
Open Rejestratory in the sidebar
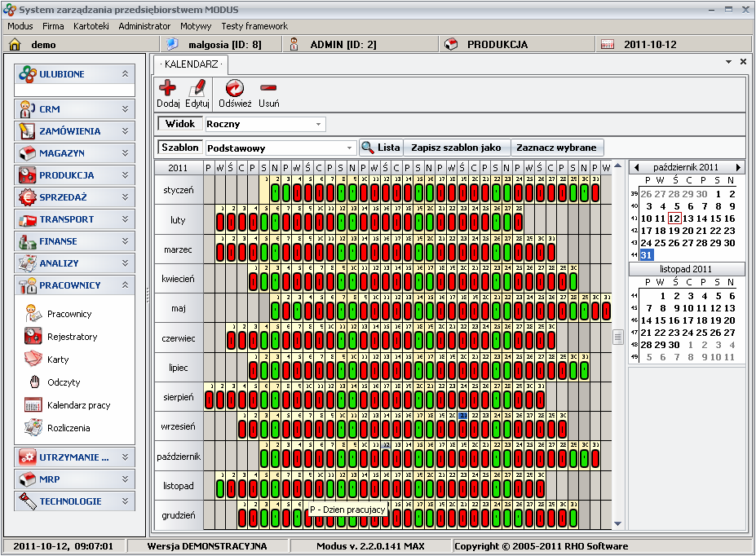(x=72, y=337)
